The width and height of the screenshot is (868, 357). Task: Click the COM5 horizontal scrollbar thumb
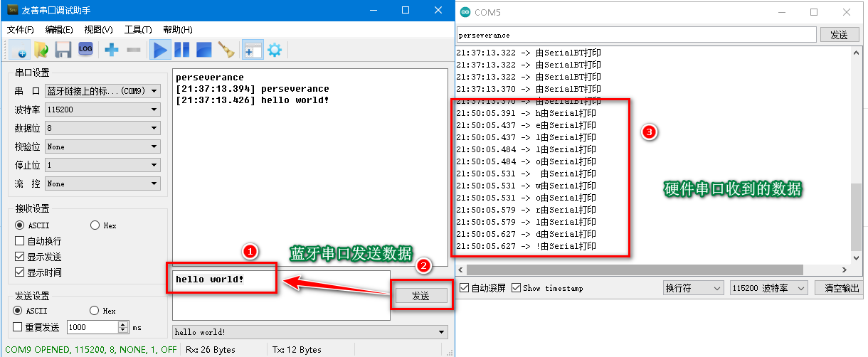[x=635, y=270]
